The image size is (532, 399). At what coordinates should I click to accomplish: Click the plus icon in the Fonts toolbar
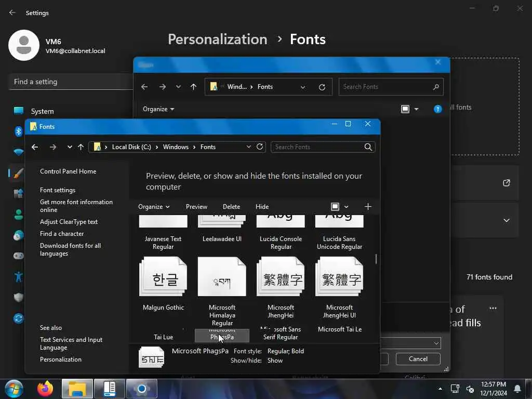[x=368, y=207]
